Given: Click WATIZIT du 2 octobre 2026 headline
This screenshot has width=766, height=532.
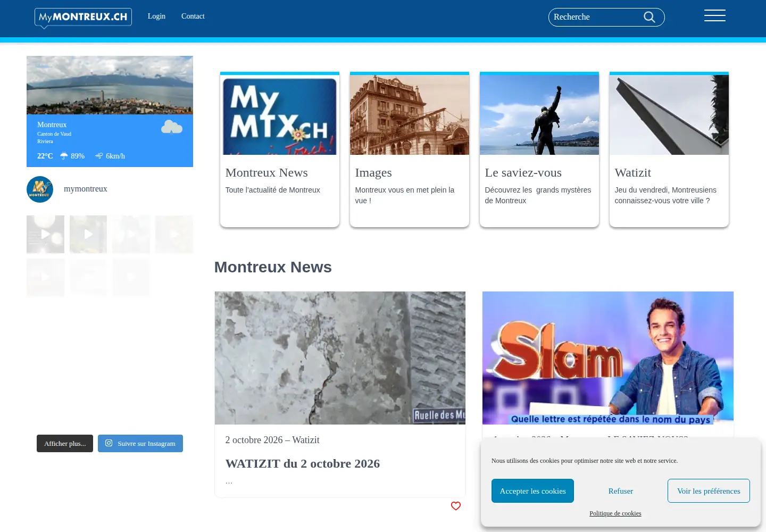Looking at the screenshot, I should [303, 464].
